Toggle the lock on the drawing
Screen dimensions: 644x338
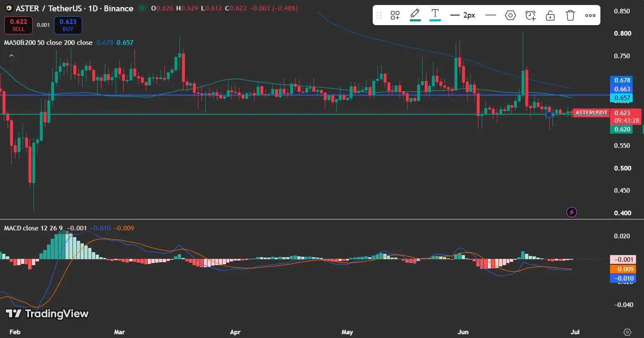coord(551,15)
